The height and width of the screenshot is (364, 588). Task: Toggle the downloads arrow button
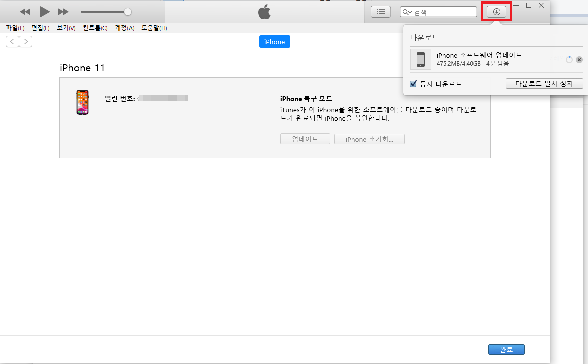(496, 12)
